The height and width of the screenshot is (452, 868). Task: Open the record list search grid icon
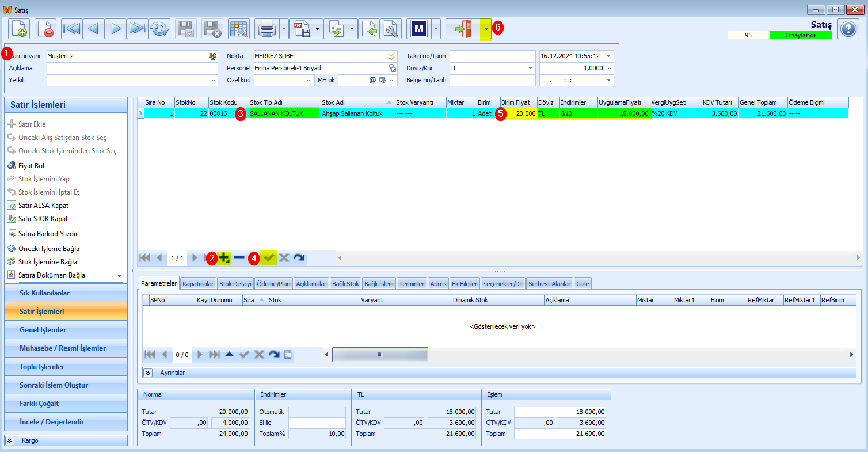pyautogui.click(x=239, y=29)
